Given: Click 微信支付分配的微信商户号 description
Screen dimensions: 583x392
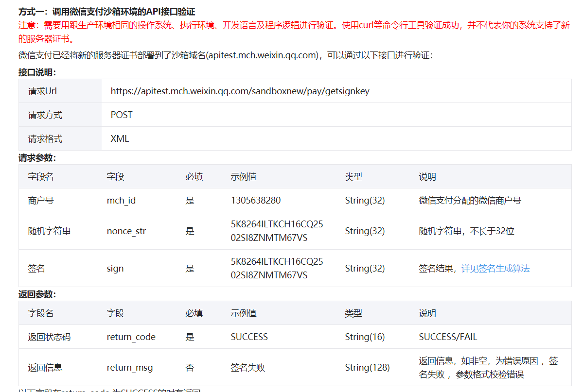Looking at the screenshot, I should coord(470,201).
